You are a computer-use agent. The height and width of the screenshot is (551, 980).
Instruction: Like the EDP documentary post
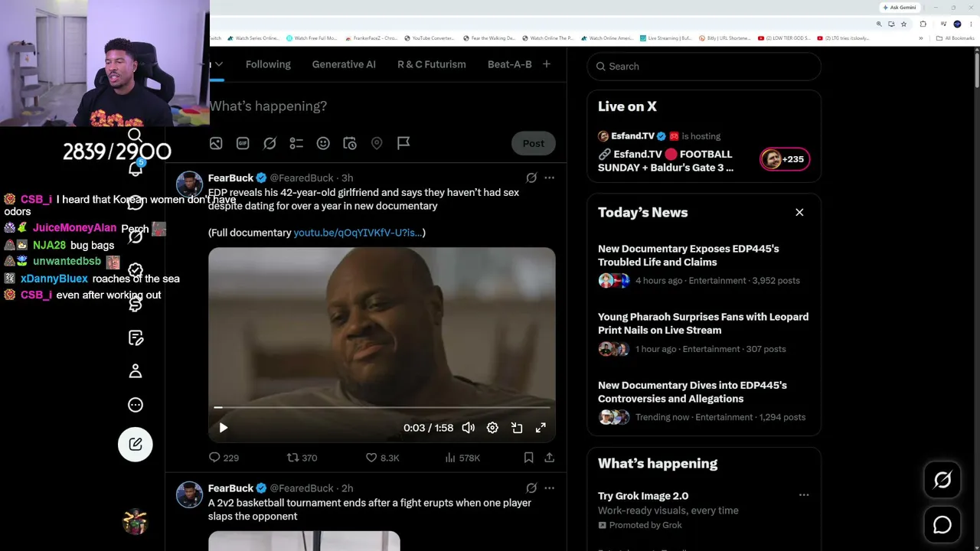pos(382,458)
